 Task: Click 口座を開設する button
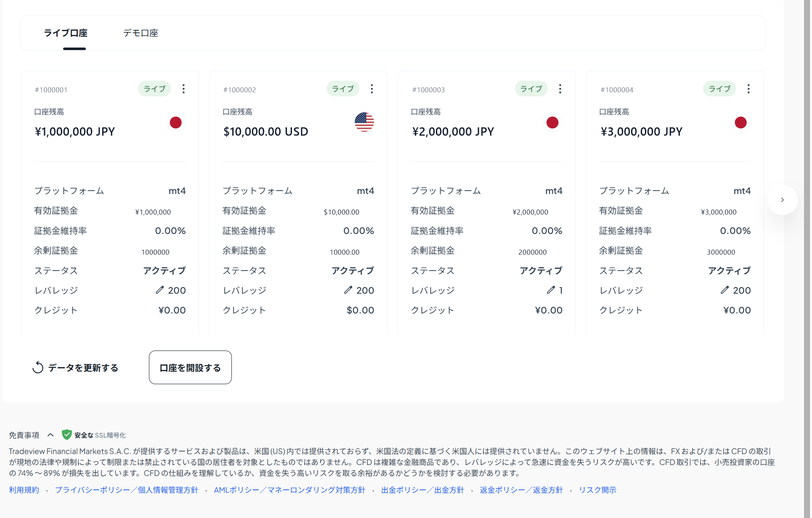(x=190, y=367)
